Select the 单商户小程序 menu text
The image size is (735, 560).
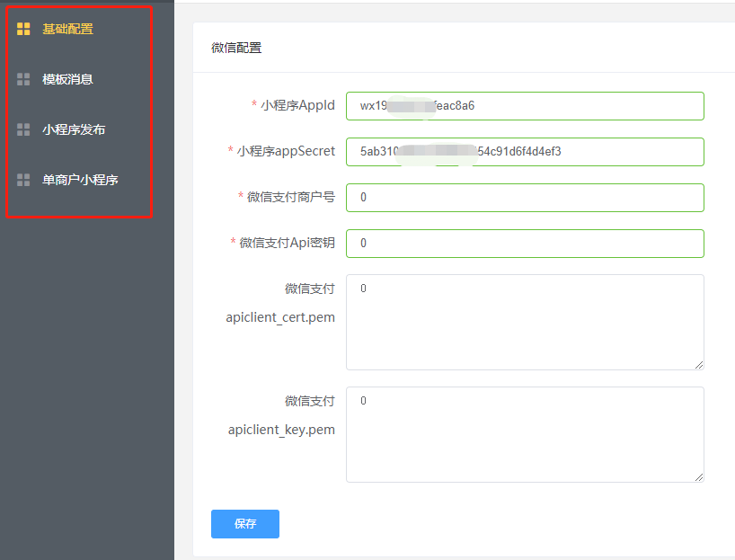pos(80,180)
